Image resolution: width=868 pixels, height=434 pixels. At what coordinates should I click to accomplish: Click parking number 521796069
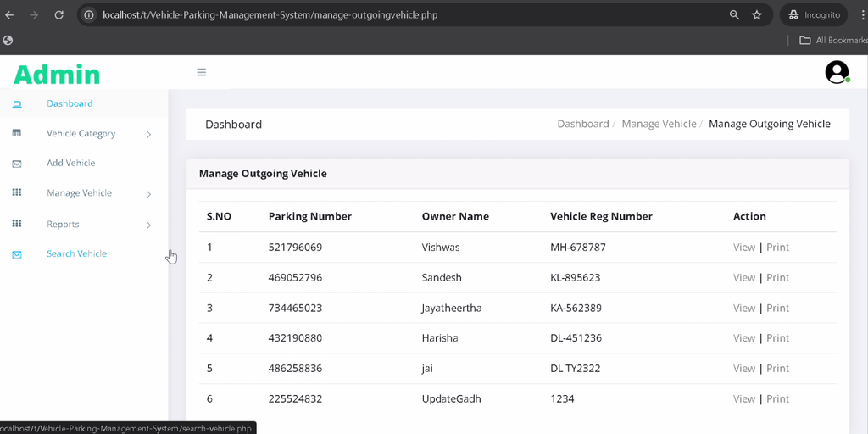(x=295, y=247)
